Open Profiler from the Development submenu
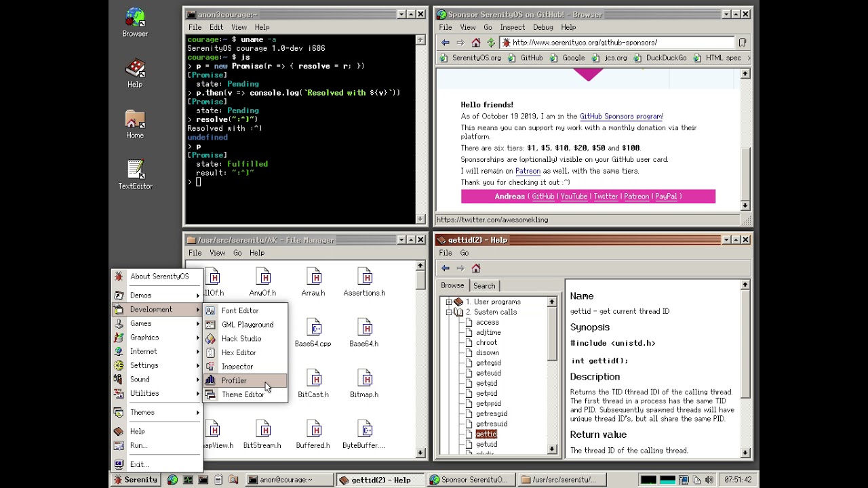 click(245, 380)
